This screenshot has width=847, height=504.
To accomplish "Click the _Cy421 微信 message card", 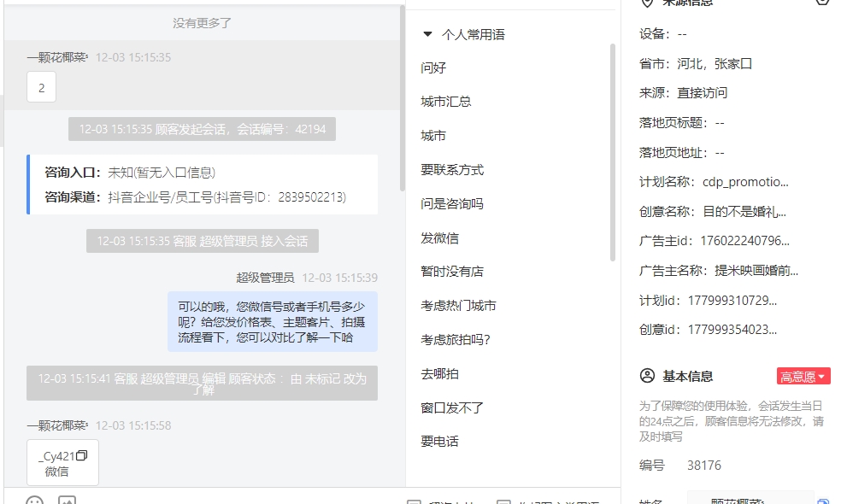I will (62, 462).
